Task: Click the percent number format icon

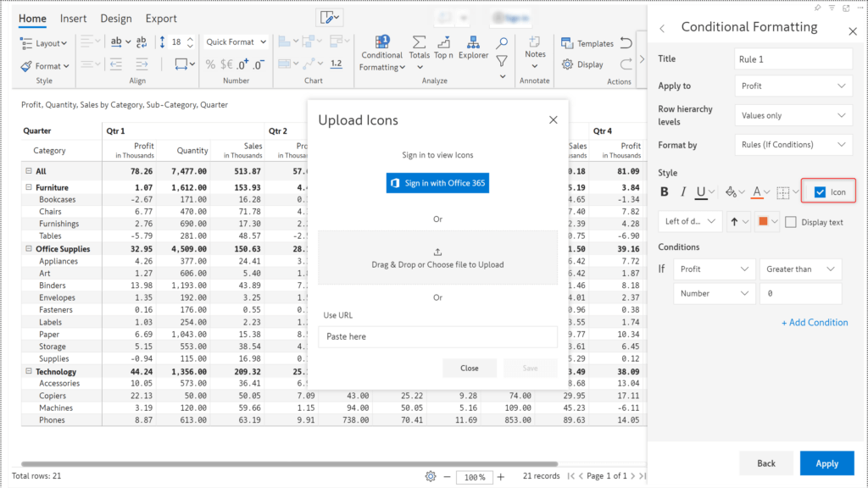Action: (x=210, y=64)
